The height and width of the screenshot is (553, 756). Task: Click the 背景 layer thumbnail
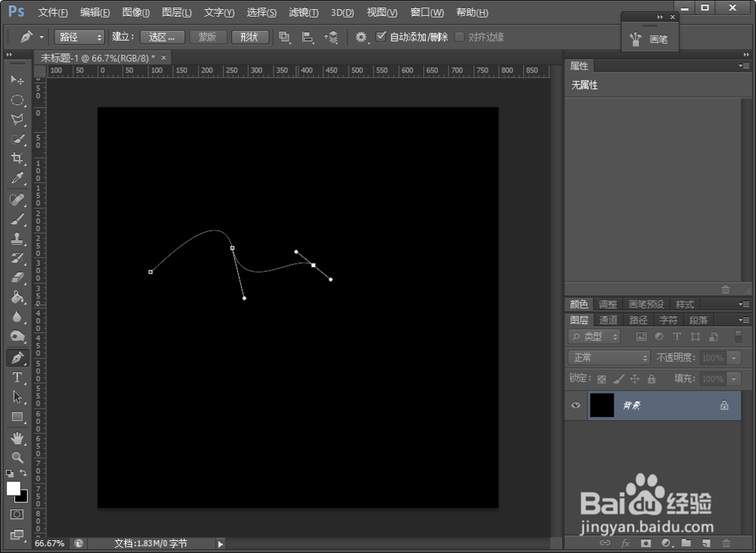click(x=602, y=405)
